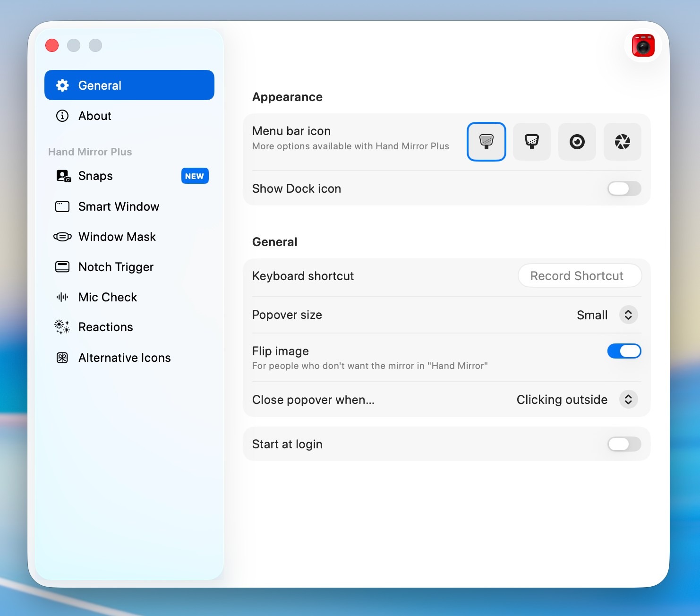700x616 pixels.
Task: Pick the circular lens menu bar icon
Action: click(577, 142)
